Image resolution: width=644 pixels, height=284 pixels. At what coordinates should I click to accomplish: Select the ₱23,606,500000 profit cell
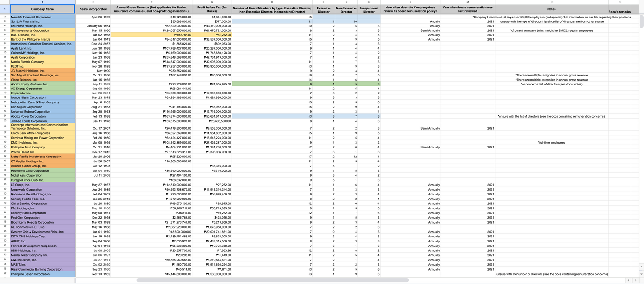(212, 121)
